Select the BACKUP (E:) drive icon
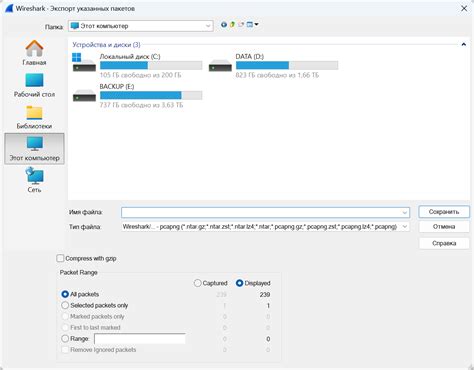 click(84, 95)
